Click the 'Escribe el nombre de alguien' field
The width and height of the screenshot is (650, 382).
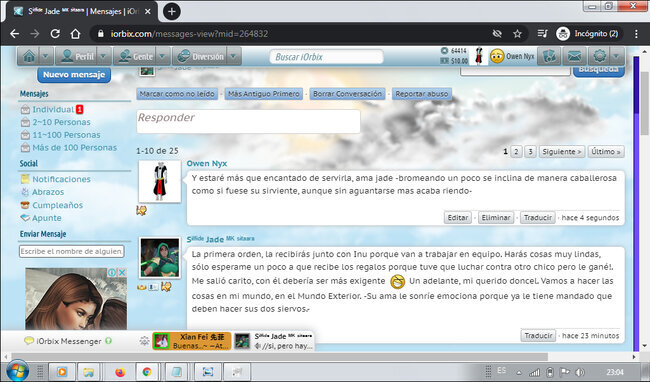(72, 251)
